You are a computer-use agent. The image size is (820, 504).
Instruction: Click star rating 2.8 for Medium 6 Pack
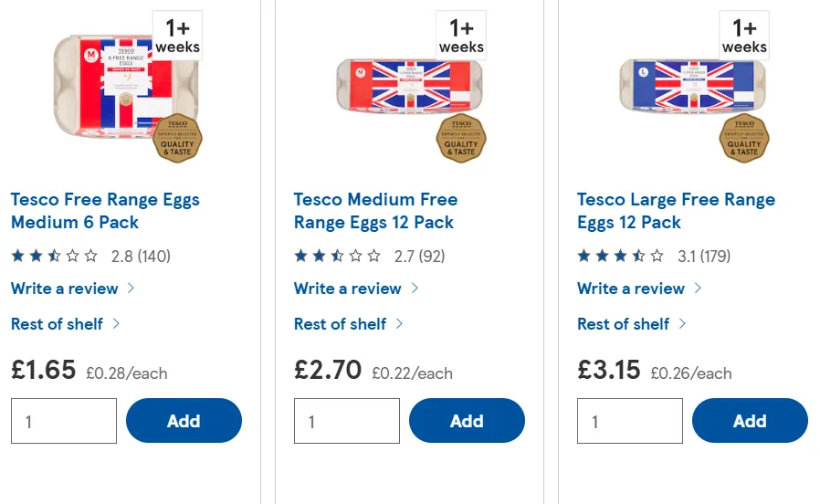[x=90, y=257]
